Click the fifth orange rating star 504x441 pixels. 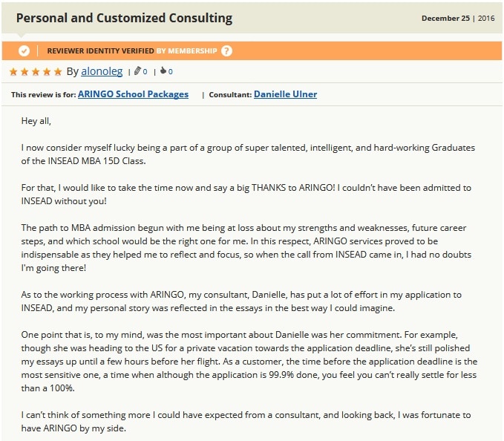pos(58,71)
